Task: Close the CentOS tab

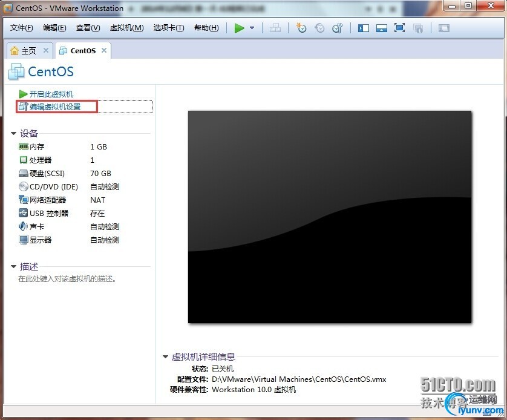Action: coord(104,50)
